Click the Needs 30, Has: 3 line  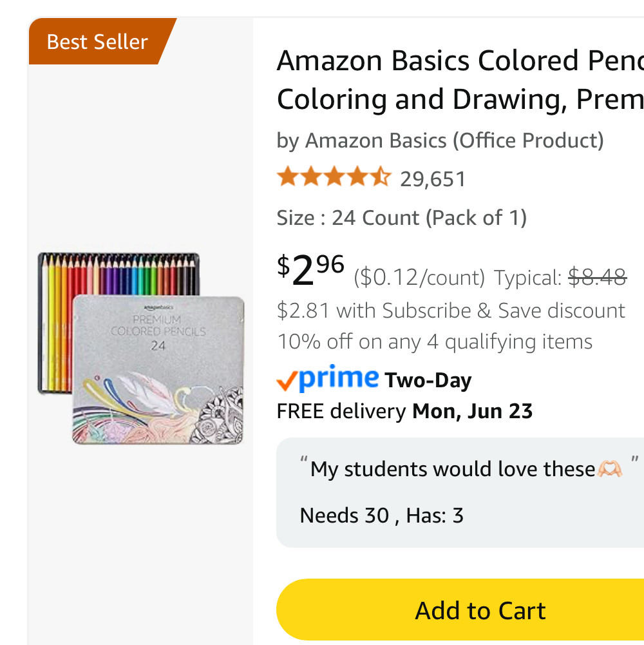(x=382, y=515)
